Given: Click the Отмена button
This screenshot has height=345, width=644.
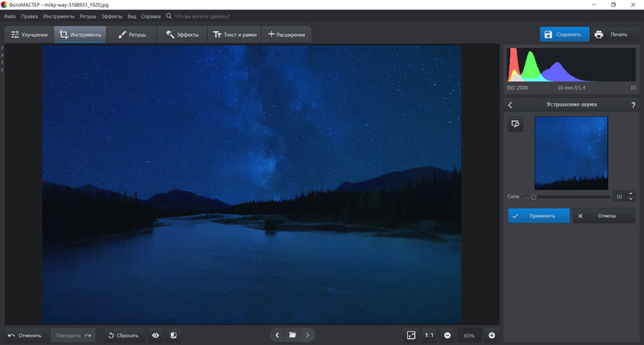Looking at the screenshot, I should click(x=604, y=215).
